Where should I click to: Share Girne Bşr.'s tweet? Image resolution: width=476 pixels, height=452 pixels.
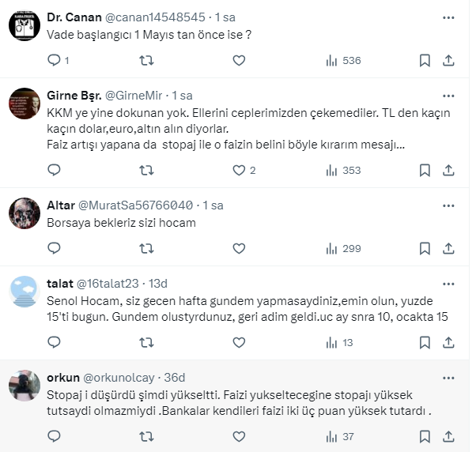point(448,170)
